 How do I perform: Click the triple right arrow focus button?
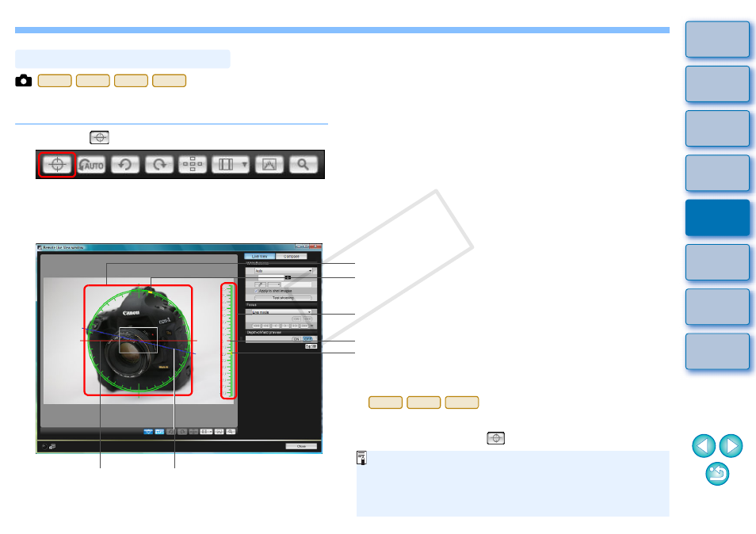[304, 326]
